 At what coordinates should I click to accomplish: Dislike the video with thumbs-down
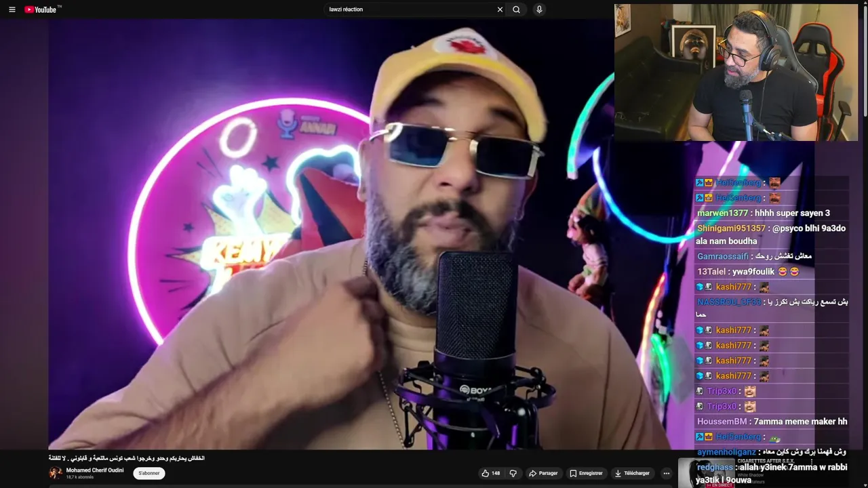point(513,473)
